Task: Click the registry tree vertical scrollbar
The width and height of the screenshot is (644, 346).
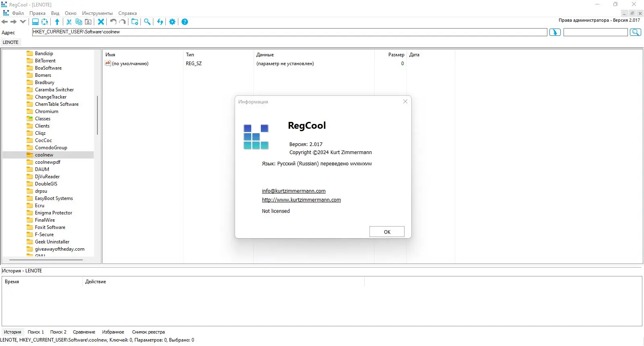Action: [x=97, y=115]
